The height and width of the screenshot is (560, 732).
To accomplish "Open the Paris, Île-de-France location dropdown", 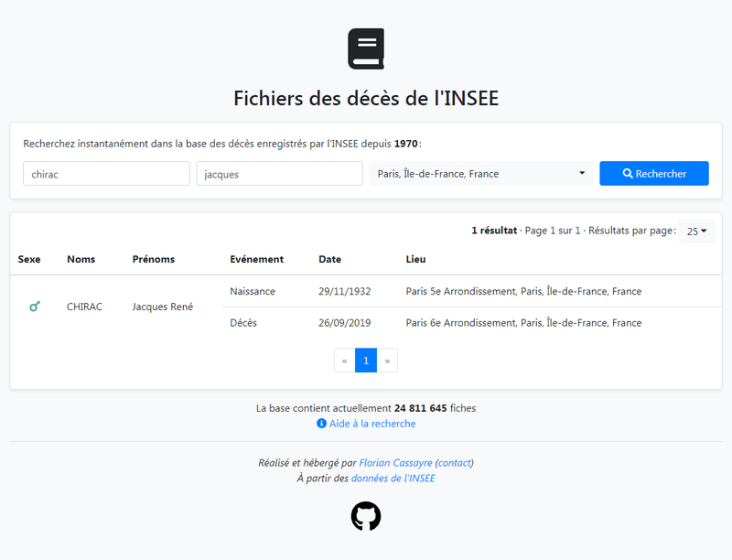I will pyautogui.click(x=479, y=173).
